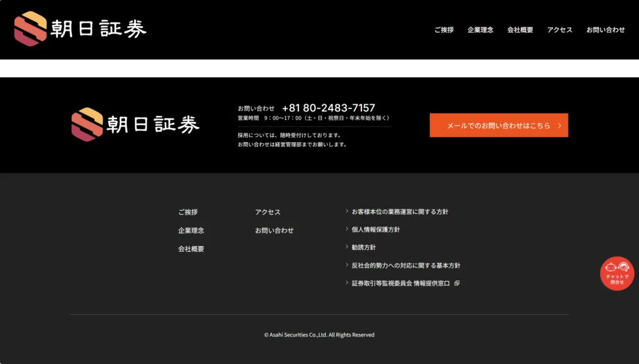
Task: Click the external link icon beside 情報提供窓口
Action: pyautogui.click(x=457, y=283)
